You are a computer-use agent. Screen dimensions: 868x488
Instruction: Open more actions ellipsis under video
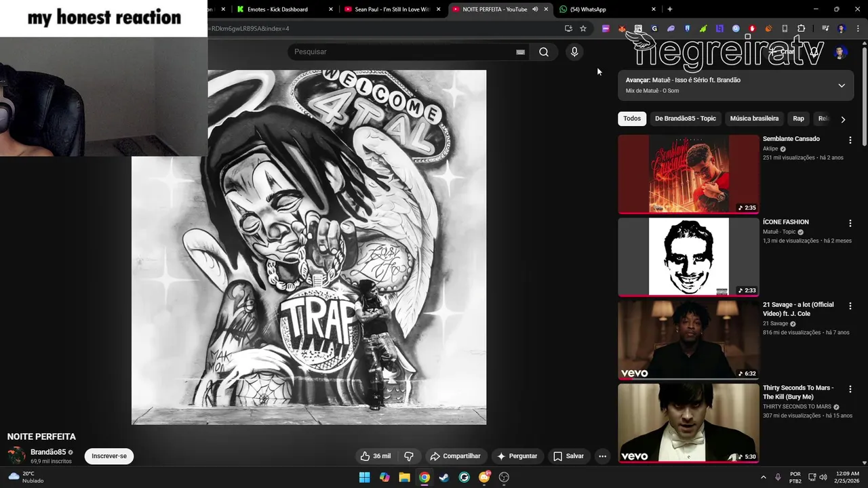602,456
